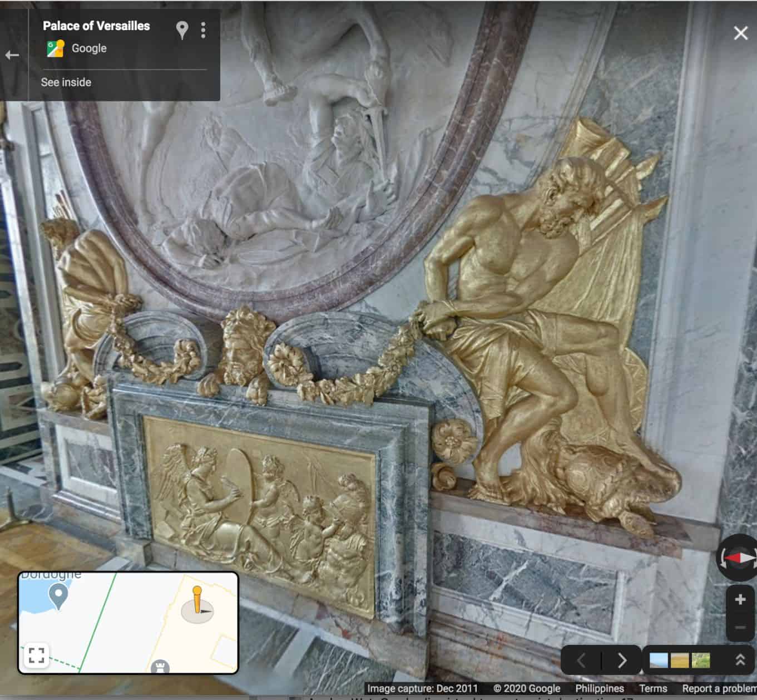
Task: Click the Google Maps logo icon
Action: tap(56, 48)
